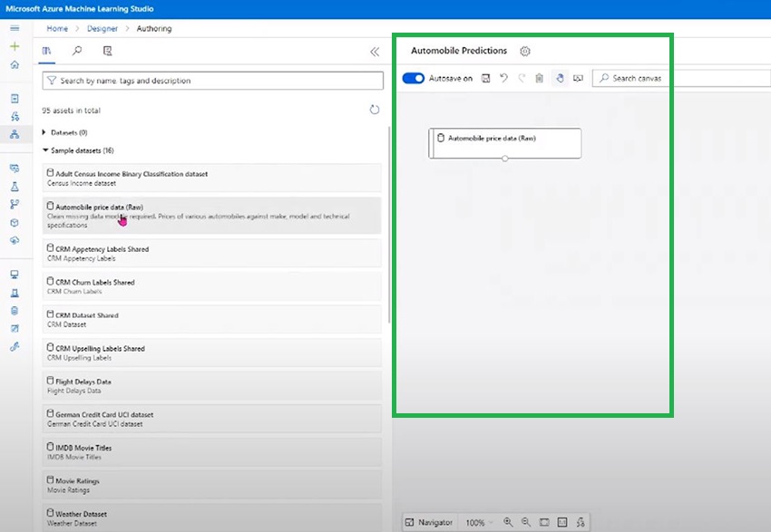Image resolution: width=771 pixels, height=532 pixels.
Task: Click the Search canvas field
Action: [x=681, y=78]
